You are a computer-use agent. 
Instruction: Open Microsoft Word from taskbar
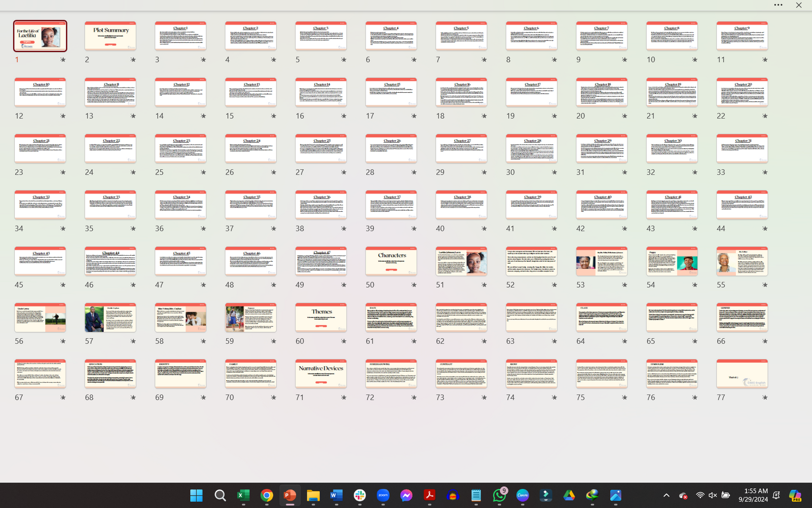336,495
